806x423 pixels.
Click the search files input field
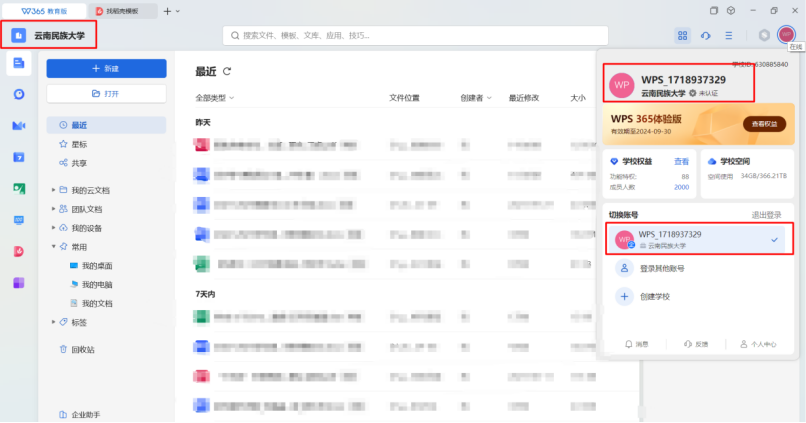point(415,35)
